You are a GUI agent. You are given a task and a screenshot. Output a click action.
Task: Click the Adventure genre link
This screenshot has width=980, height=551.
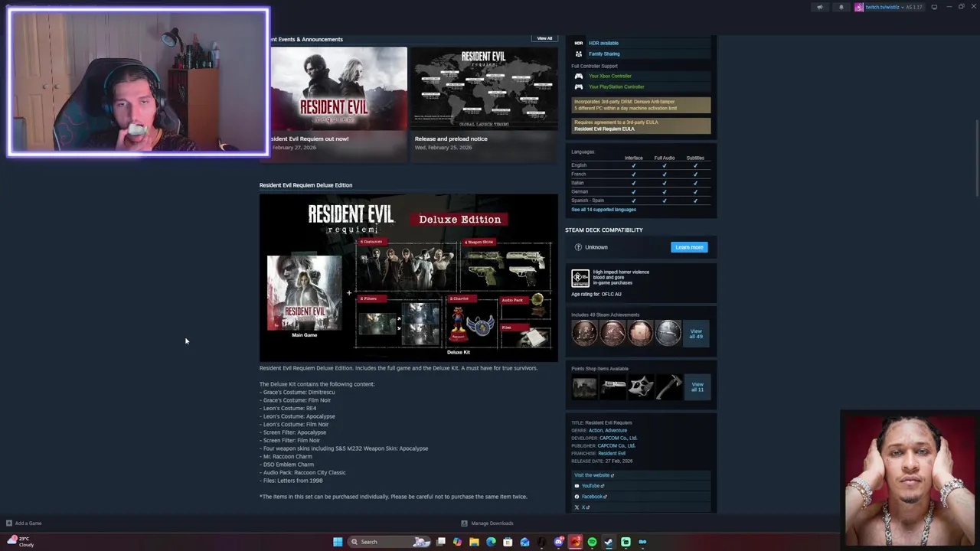point(616,430)
